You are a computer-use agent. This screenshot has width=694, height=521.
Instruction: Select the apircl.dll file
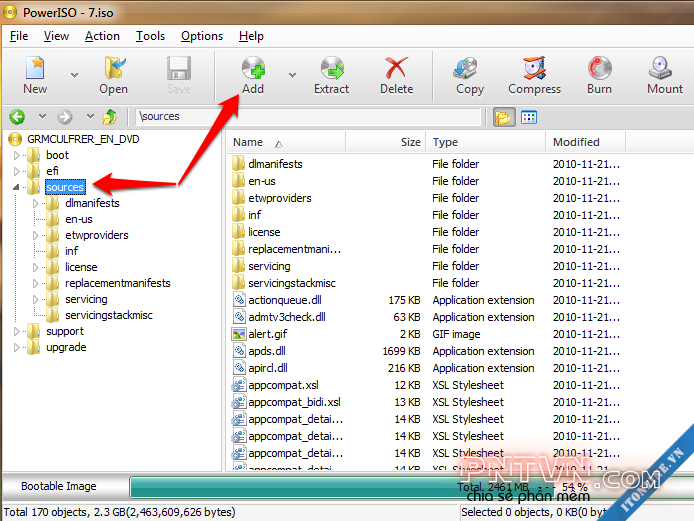tap(268, 368)
